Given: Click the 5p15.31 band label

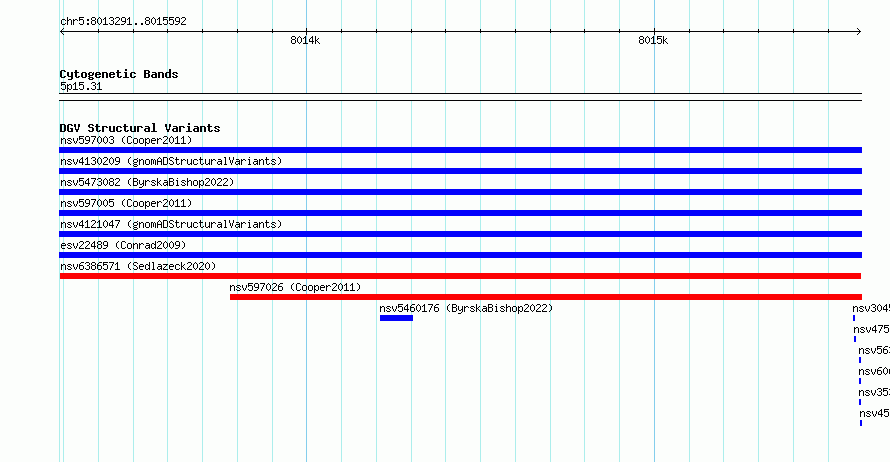Looking at the screenshot, I should point(81,86).
